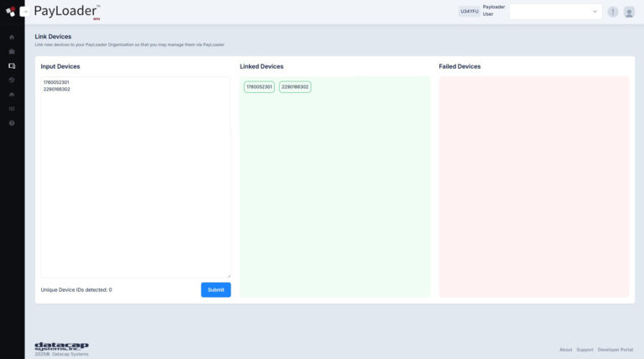Click the alert exclamation icon in header
Image resolution: width=644 pixels, height=359 pixels.
[612, 12]
